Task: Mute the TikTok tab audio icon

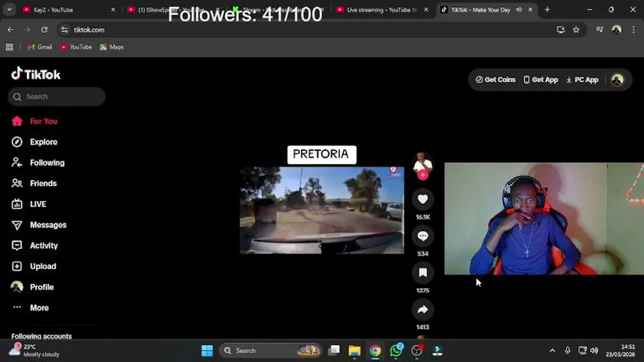Action: 519,10
